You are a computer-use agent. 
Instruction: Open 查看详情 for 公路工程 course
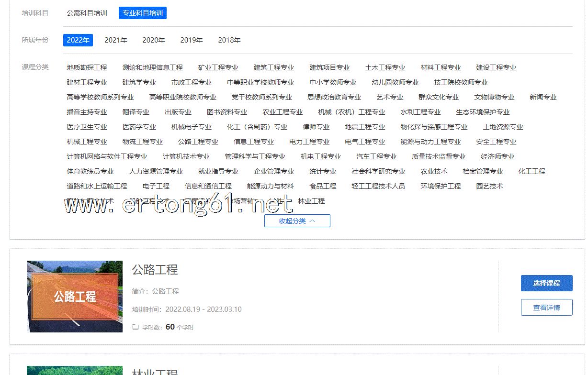tap(546, 308)
